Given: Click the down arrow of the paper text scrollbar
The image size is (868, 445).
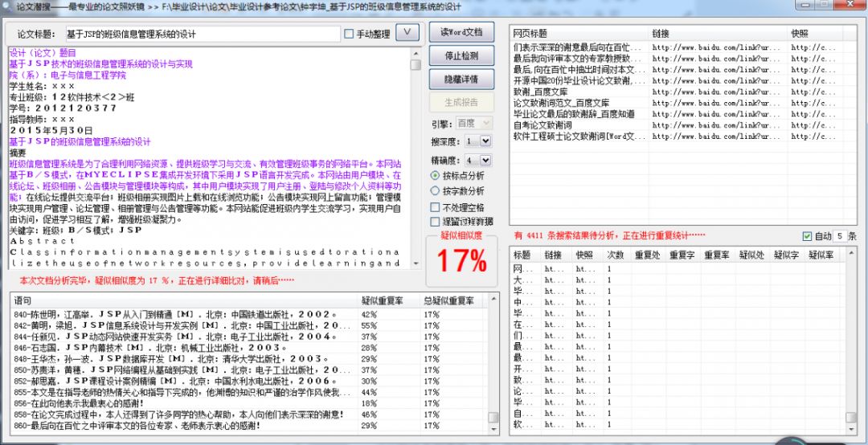Looking at the screenshot, I should [416, 262].
